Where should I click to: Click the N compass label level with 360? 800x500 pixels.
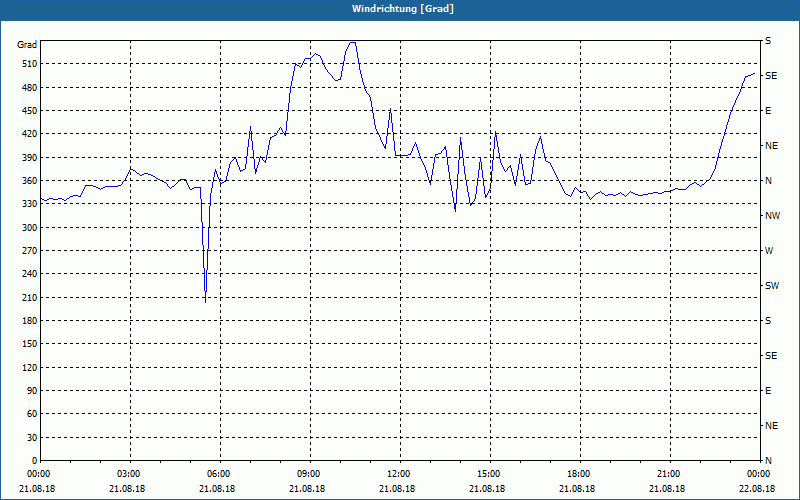tap(768, 181)
